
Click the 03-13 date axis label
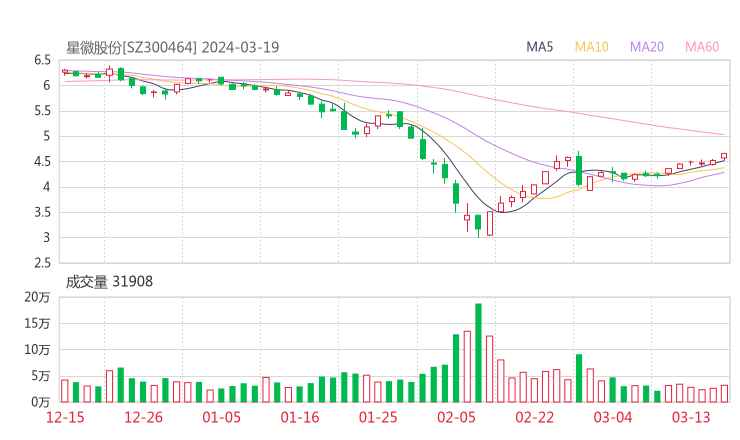tap(691, 417)
